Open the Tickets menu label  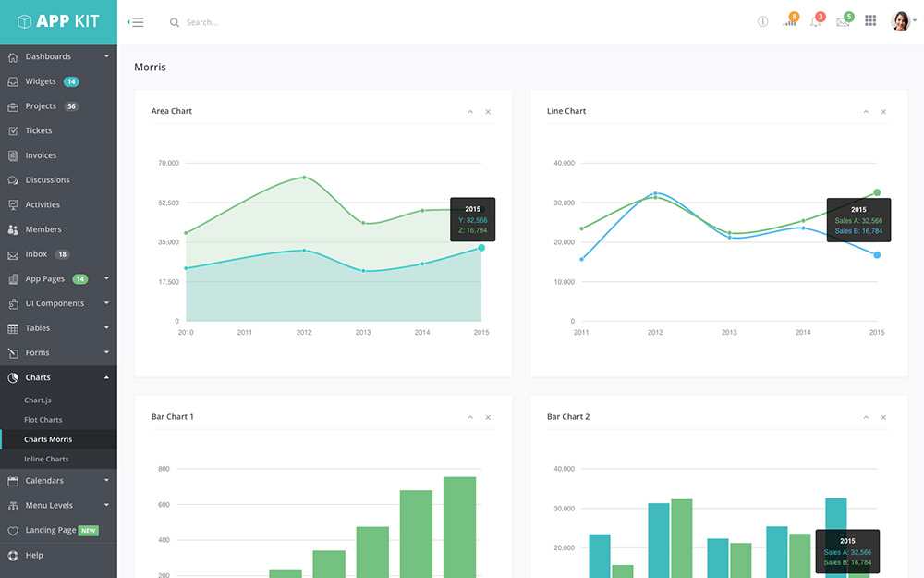pos(39,131)
